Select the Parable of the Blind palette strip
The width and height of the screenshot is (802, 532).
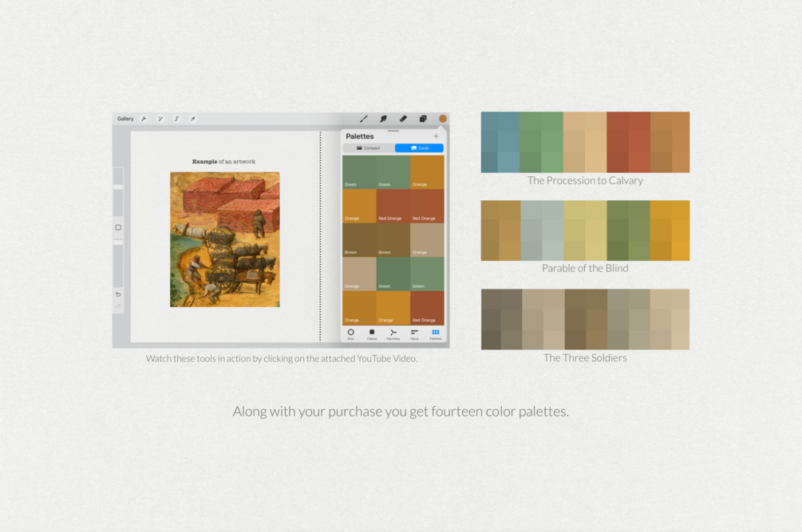click(x=585, y=231)
